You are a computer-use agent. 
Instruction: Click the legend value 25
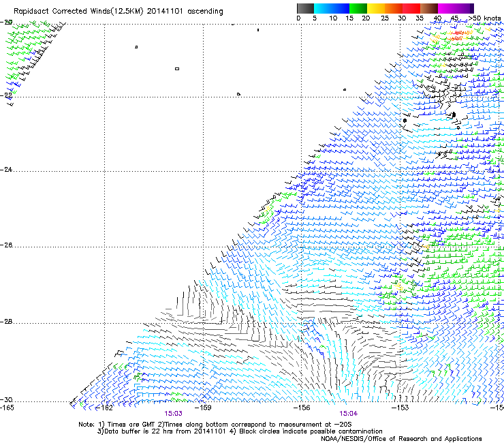385,18
